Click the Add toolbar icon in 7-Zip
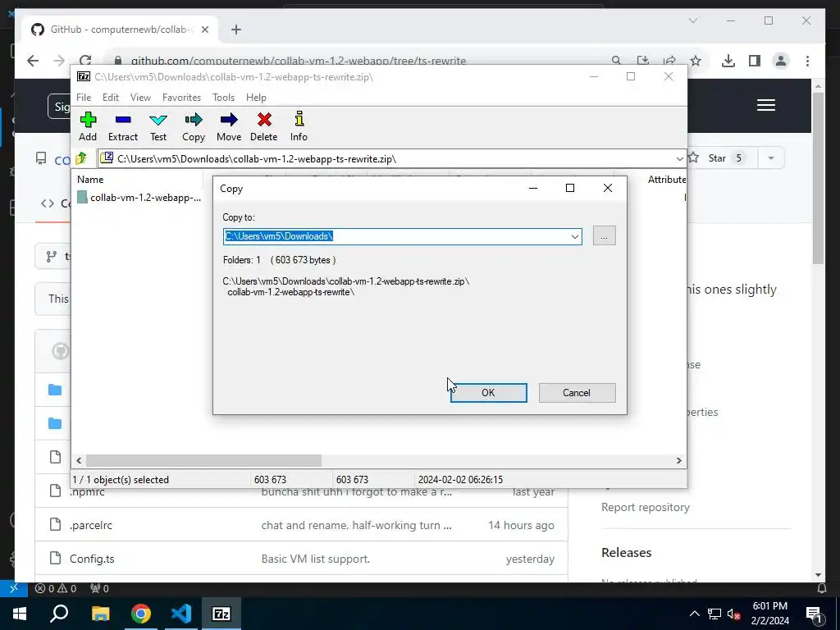This screenshot has height=630, width=840. point(88,126)
